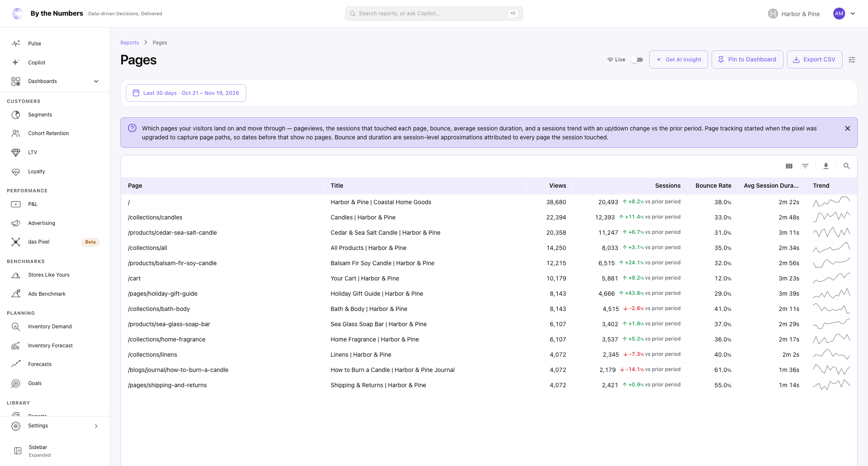Screen dimensions: 868x466
Task: Open the account dropdown chevron
Action: click(x=853, y=14)
